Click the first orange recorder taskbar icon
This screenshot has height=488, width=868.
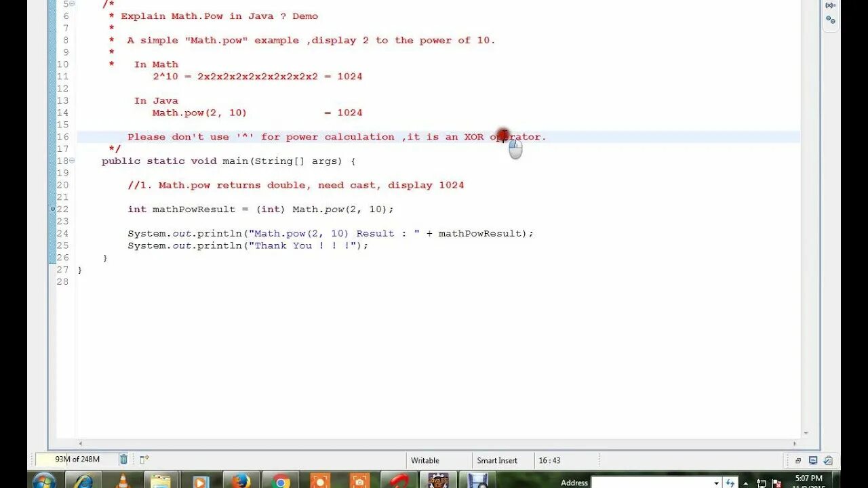pyautogui.click(x=320, y=481)
